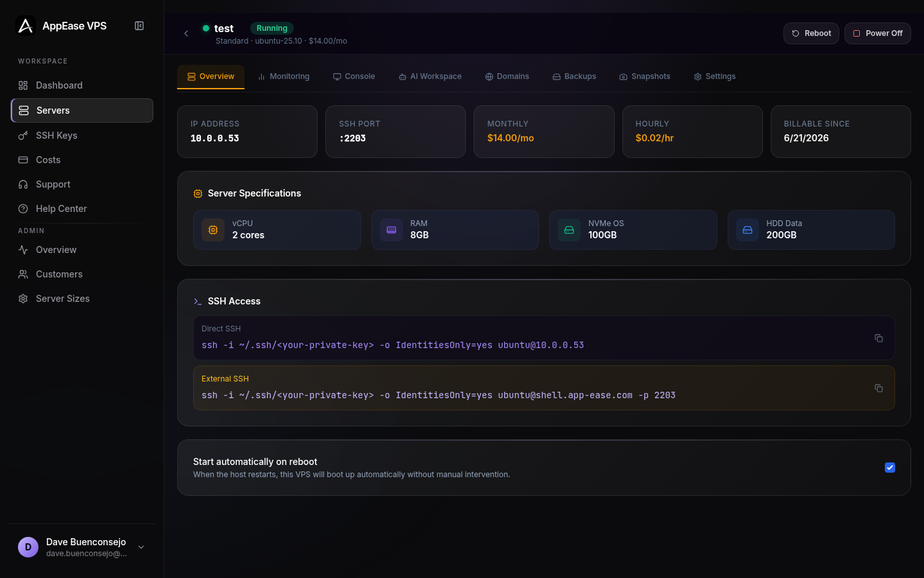Click the AppEase VPS logo icon
The height and width of the screenshot is (578, 924).
point(25,26)
